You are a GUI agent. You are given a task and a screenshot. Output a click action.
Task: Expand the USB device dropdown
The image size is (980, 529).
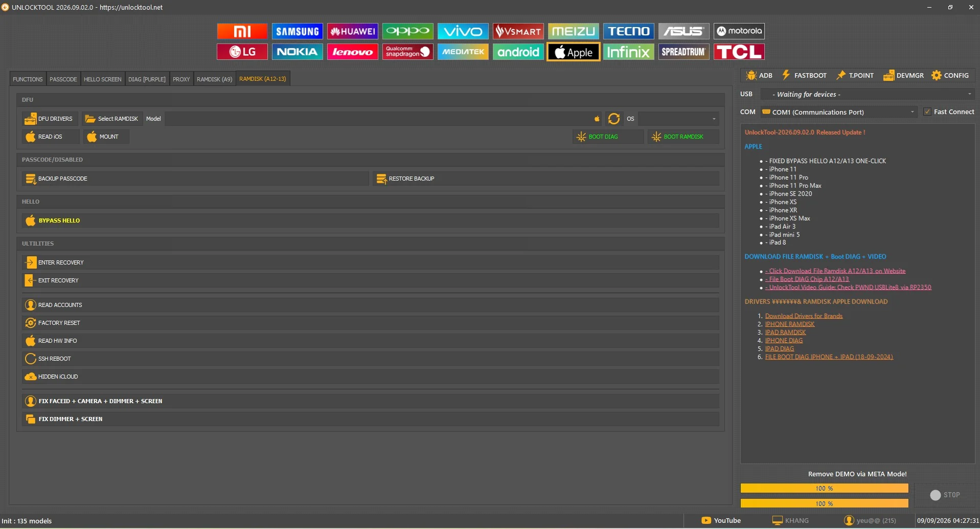click(x=867, y=94)
